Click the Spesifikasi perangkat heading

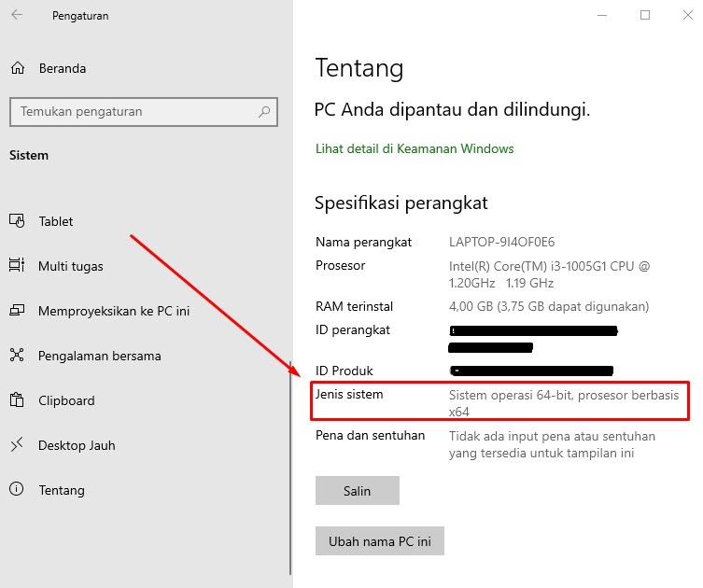pos(401,203)
